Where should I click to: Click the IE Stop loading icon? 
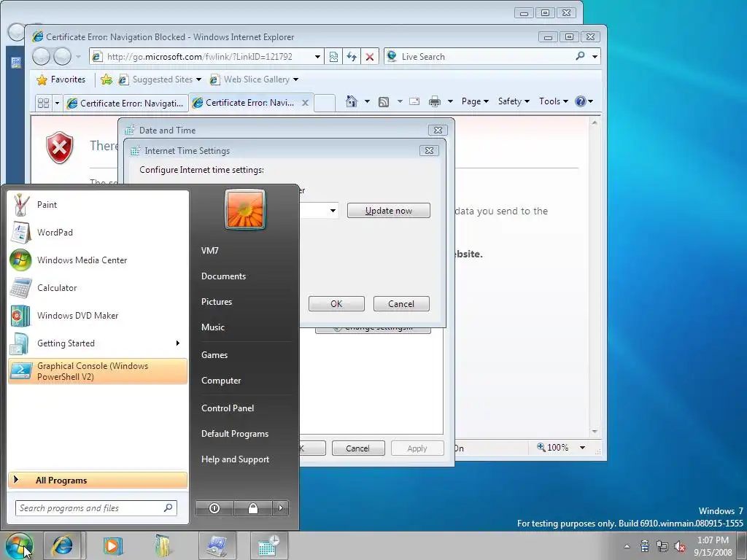(x=370, y=57)
